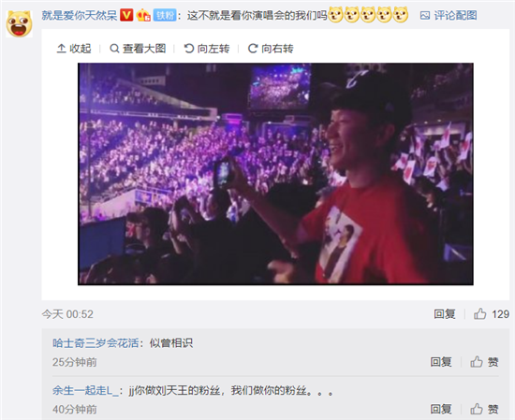Rotate image right with 向右转
515x420 pixels.
(x=271, y=49)
